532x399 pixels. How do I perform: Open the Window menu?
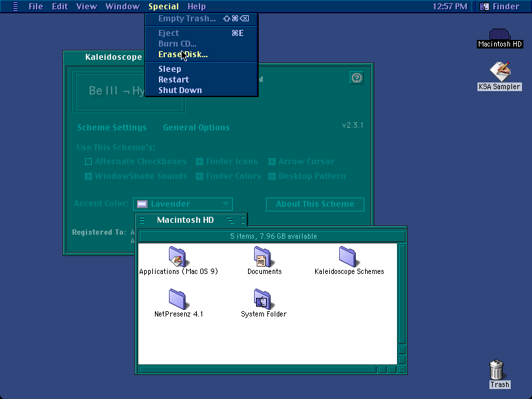[x=122, y=7]
